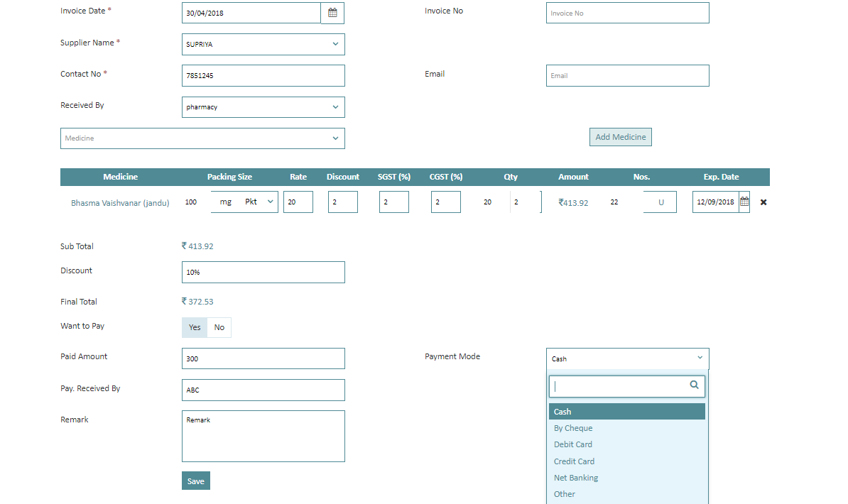Choose Cash payment option
The image size is (848, 504).
(x=627, y=412)
